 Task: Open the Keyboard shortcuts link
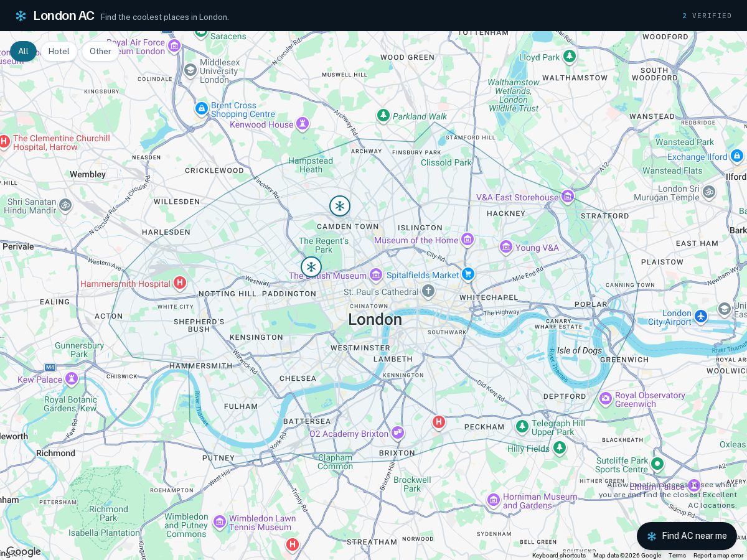point(558,556)
